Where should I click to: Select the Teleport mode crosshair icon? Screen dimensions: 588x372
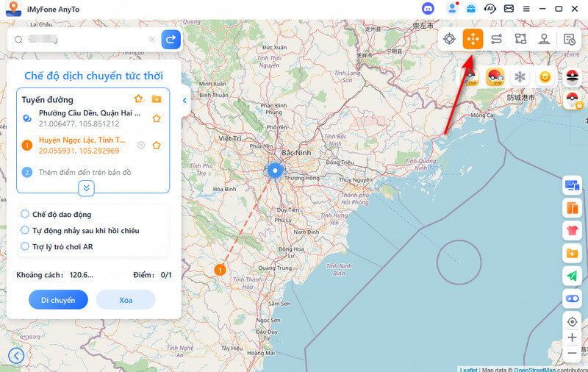pos(449,39)
